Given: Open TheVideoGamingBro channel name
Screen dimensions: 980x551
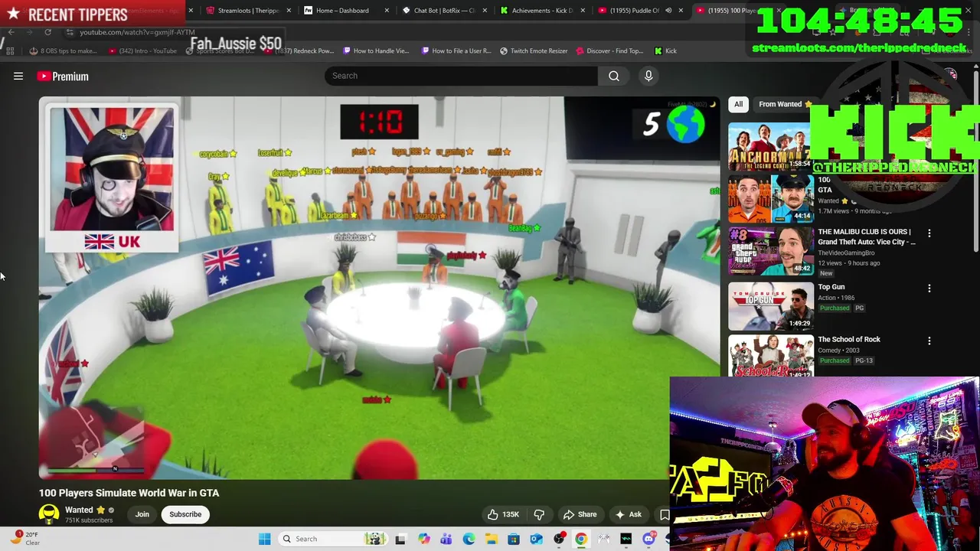Looking at the screenshot, I should pos(846,253).
